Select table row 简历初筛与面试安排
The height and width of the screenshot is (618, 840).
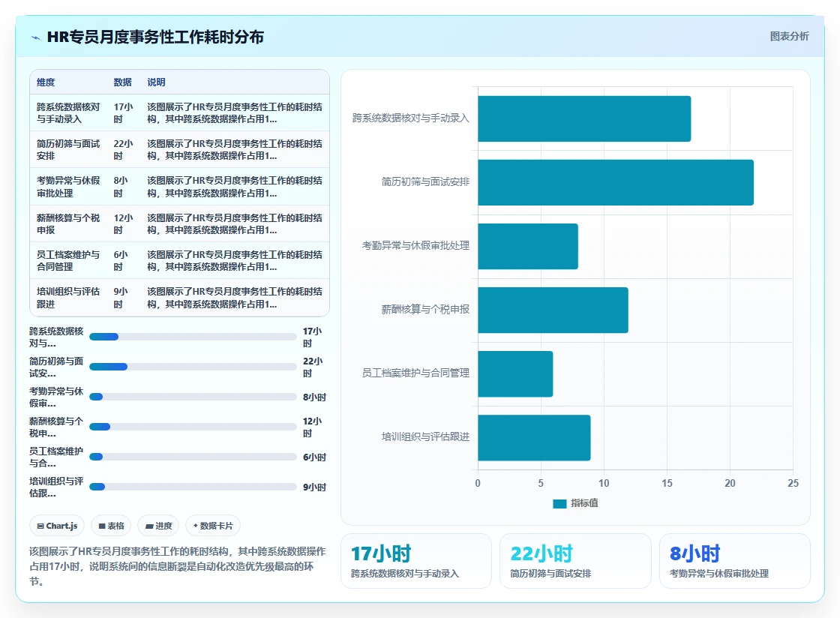pos(179,150)
